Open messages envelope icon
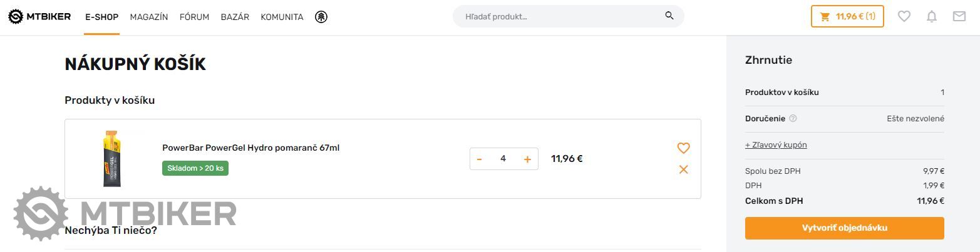980x252 pixels. point(959,16)
